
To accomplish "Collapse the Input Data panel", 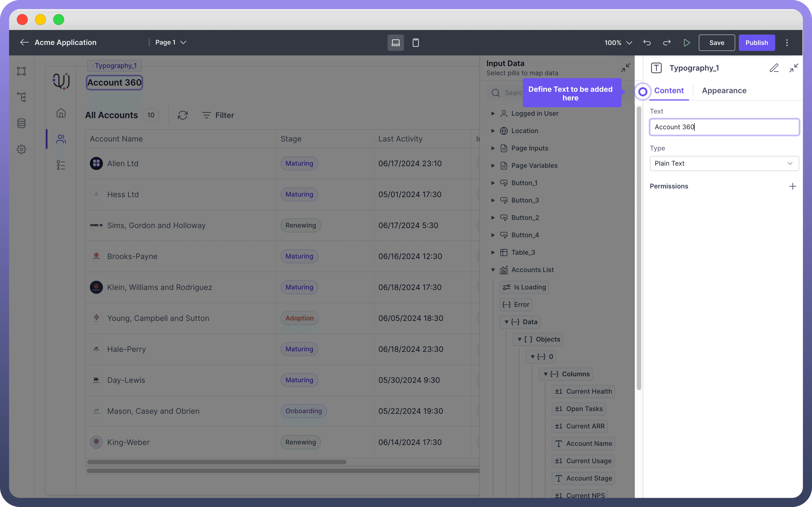I will tap(625, 68).
